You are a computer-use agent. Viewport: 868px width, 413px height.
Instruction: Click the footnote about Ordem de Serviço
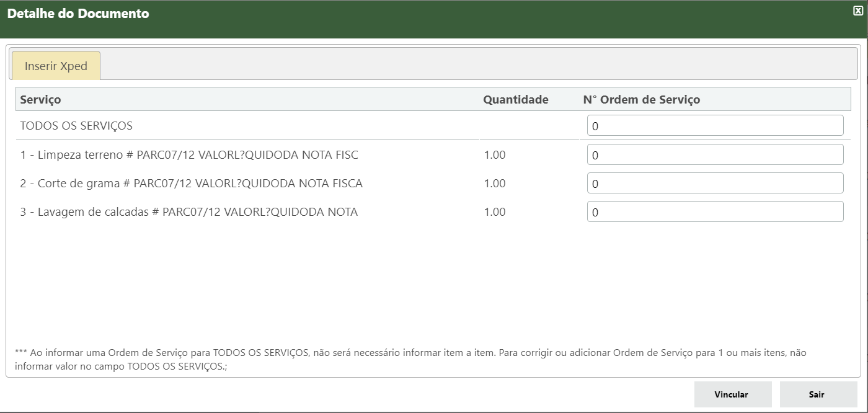click(x=409, y=359)
